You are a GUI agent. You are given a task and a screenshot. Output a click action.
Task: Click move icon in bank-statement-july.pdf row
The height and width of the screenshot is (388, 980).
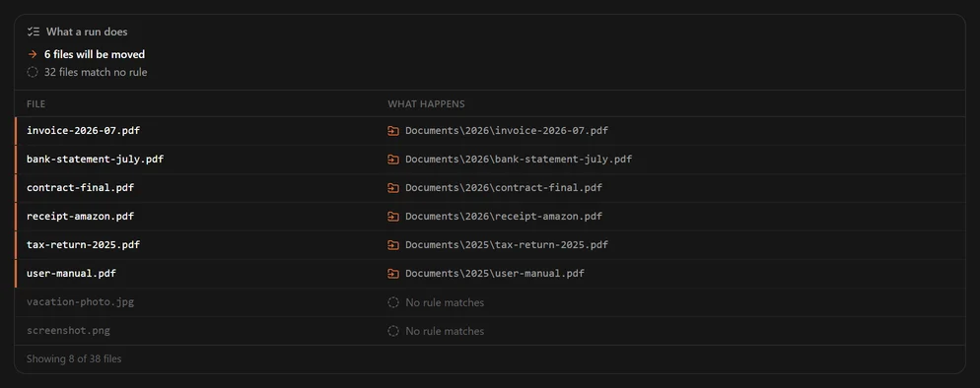pyautogui.click(x=393, y=160)
